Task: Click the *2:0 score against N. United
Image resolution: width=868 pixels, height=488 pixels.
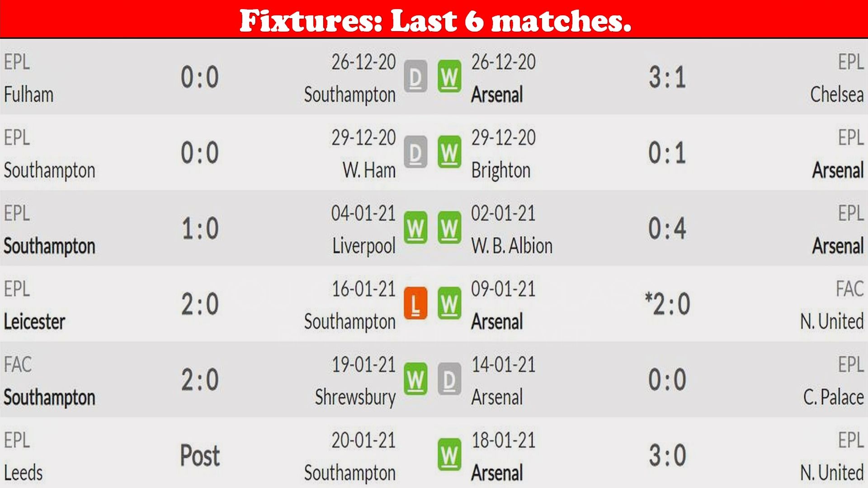Action: click(x=667, y=304)
